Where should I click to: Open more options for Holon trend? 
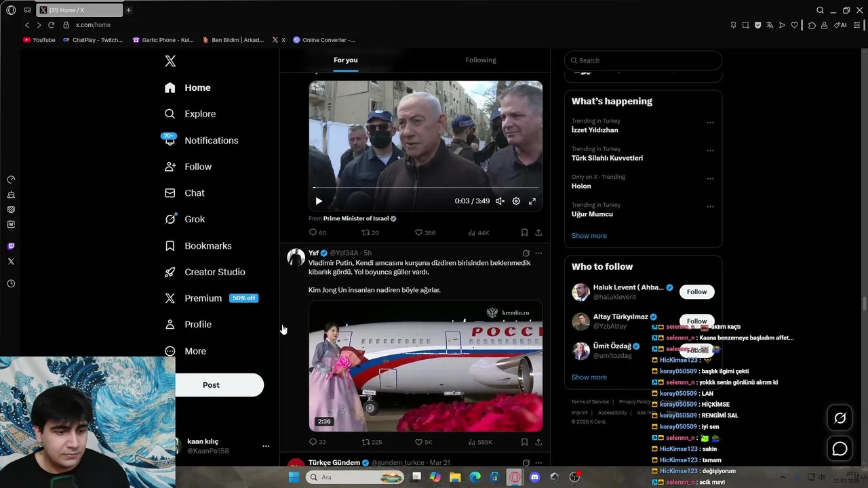pos(710,179)
